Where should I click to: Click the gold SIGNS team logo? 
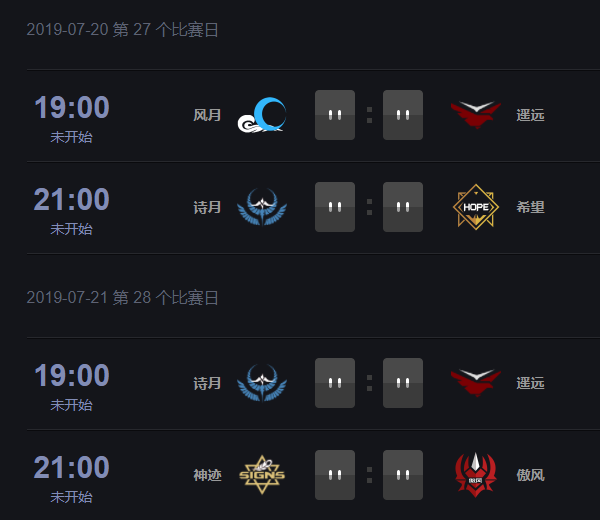click(261, 475)
